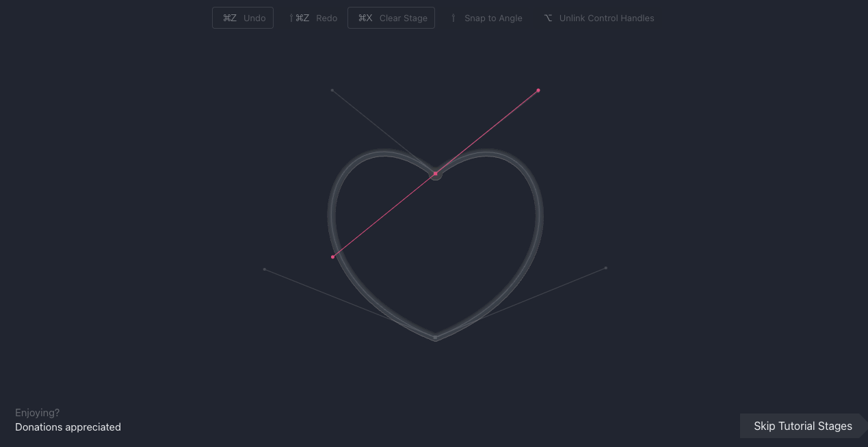The width and height of the screenshot is (868, 447).
Task: Click the option key icon beside Unlink Control Handles
Action: point(548,18)
